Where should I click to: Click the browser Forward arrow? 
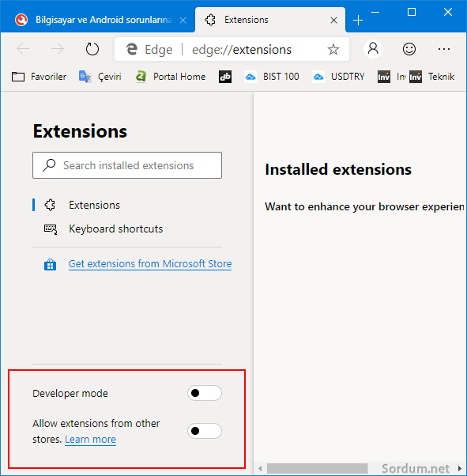(x=58, y=49)
